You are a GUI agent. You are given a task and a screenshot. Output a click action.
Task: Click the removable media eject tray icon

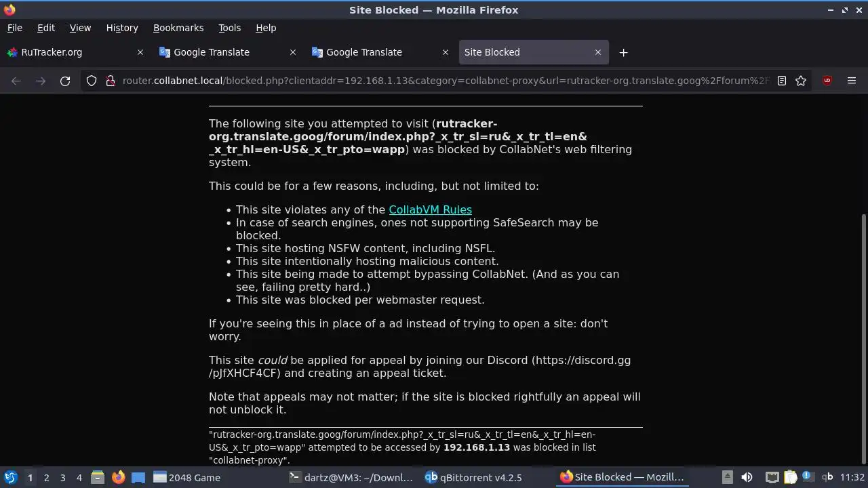(727, 477)
